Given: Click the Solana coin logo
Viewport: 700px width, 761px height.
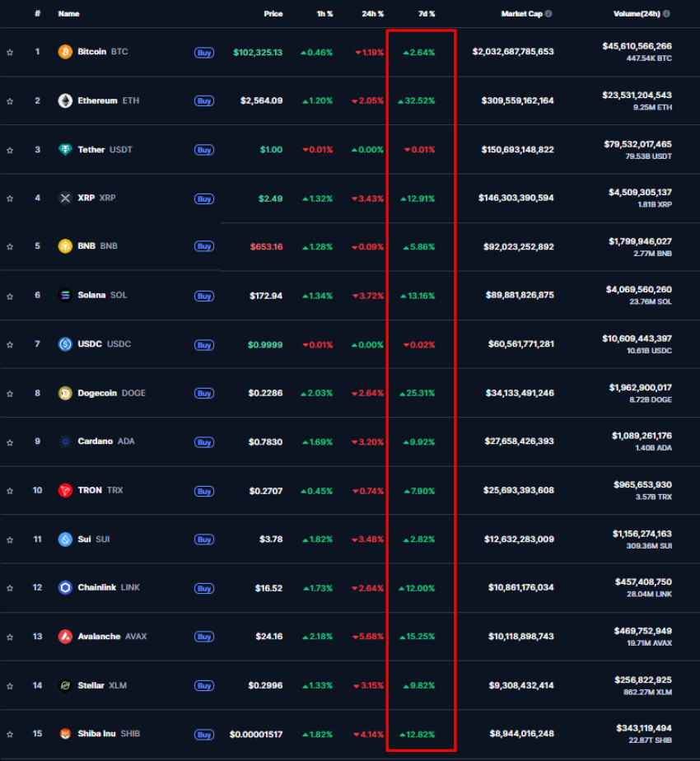Looking at the screenshot, I should click(63, 295).
